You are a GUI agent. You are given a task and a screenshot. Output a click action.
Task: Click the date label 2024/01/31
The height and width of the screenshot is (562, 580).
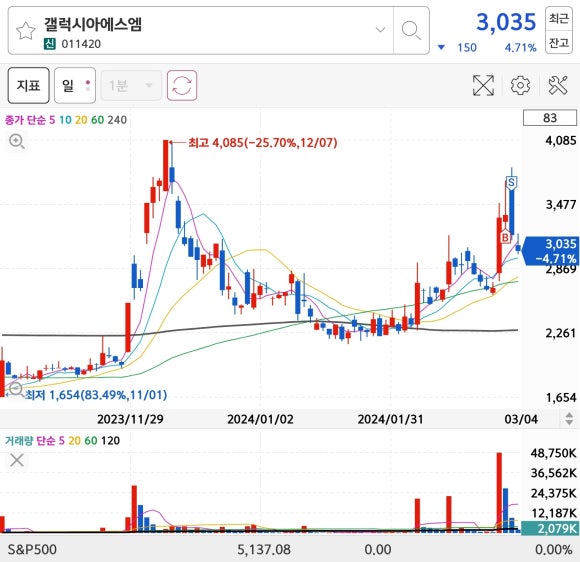[390, 419]
